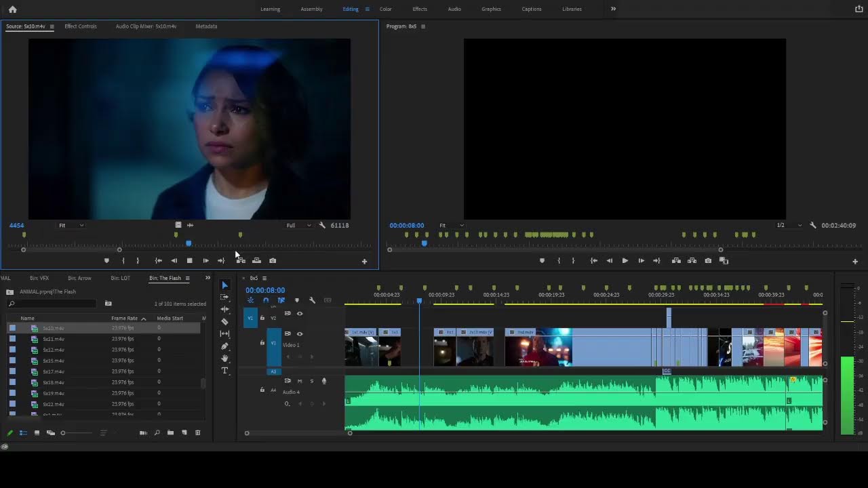Image resolution: width=868 pixels, height=488 pixels.
Task: Switch project panel to Icon View
Action: pyautogui.click(x=37, y=432)
